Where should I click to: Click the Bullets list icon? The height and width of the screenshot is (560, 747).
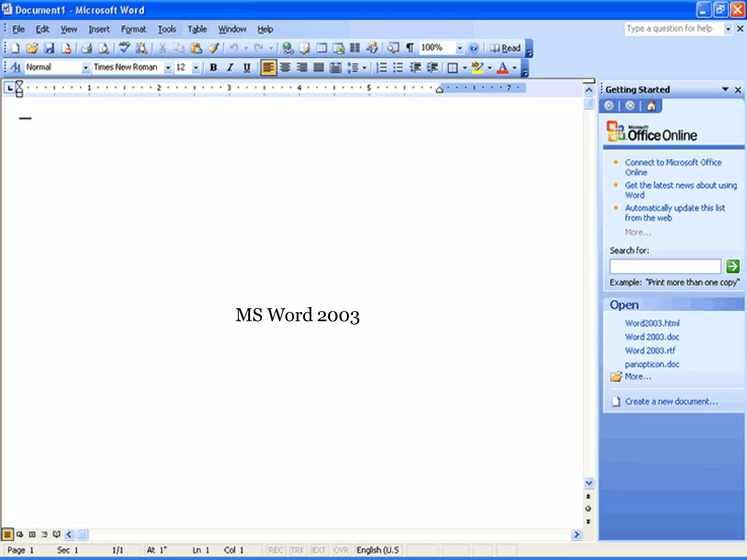point(398,67)
